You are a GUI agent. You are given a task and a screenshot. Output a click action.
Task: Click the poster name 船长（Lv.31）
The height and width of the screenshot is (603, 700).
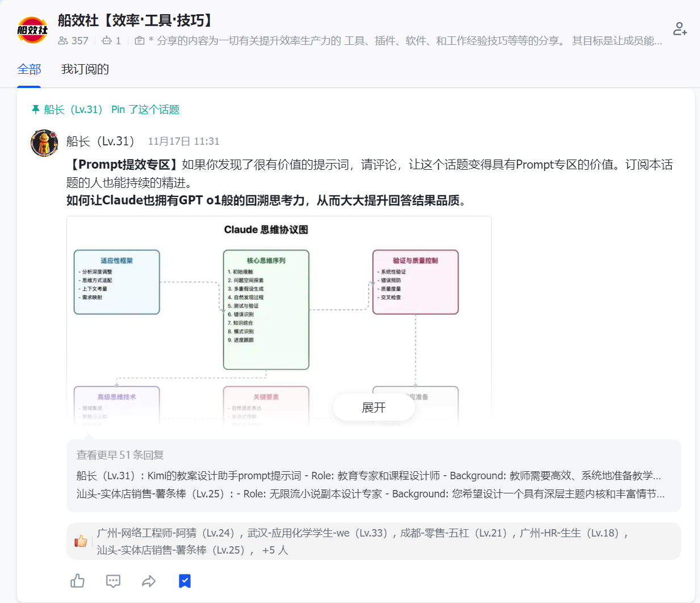[x=100, y=141]
